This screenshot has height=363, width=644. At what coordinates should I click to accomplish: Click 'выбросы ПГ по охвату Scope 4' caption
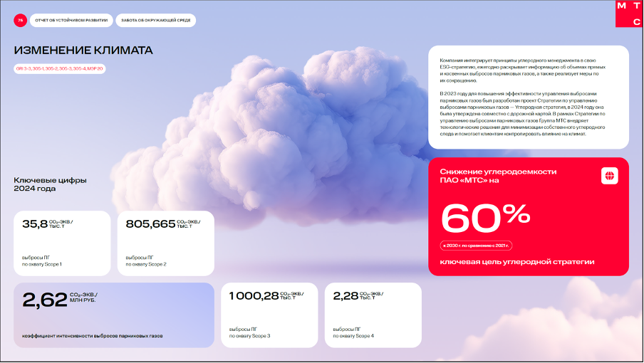[x=353, y=332]
